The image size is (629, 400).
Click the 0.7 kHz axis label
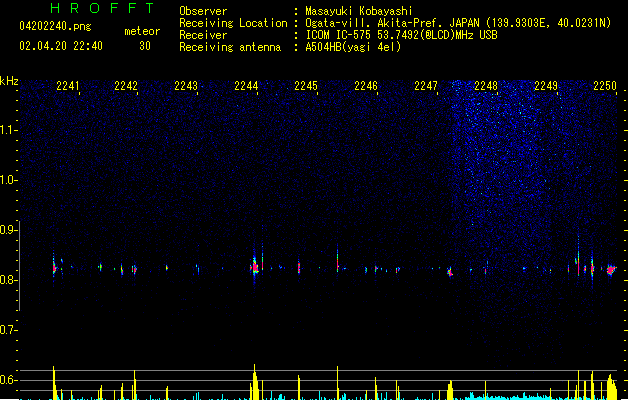coord(8,330)
